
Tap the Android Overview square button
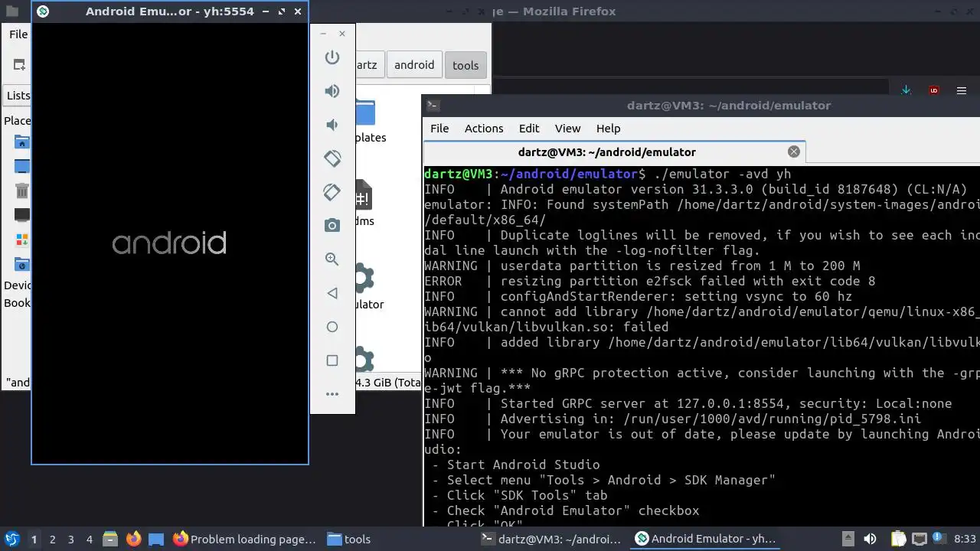(332, 360)
